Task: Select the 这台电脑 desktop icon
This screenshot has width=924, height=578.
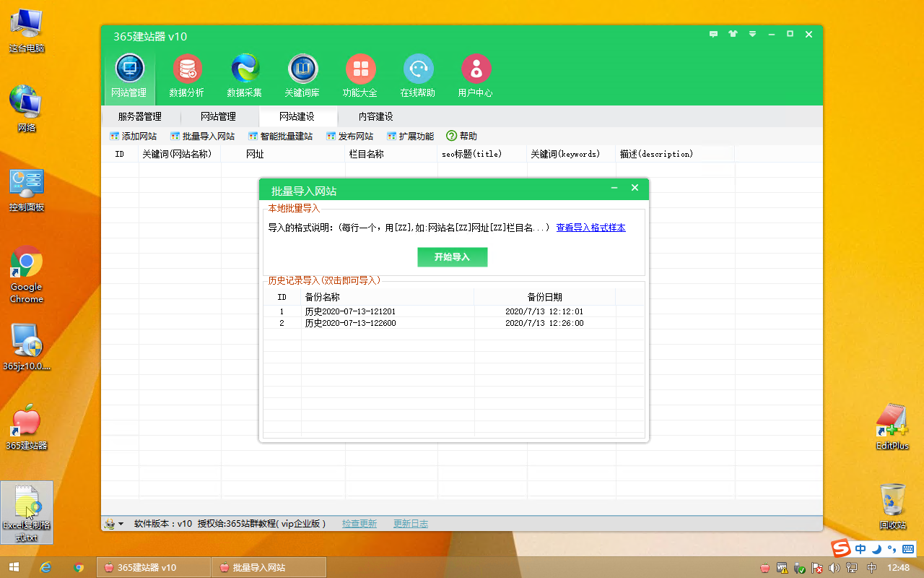Action: coord(27,31)
